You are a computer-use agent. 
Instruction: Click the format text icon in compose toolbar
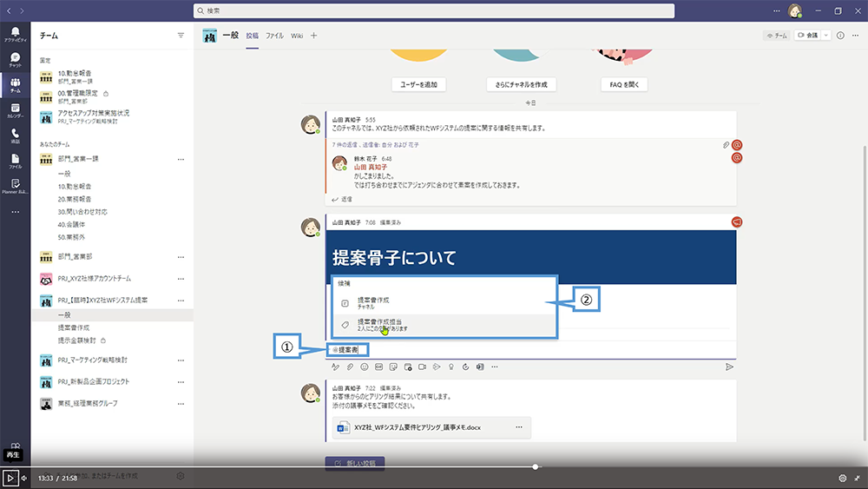click(335, 367)
